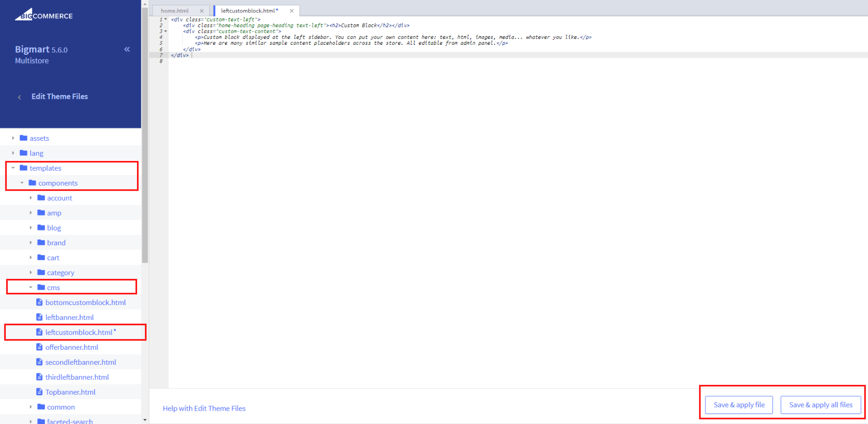Collapse the cms folder arrow

click(x=31, y=288)
